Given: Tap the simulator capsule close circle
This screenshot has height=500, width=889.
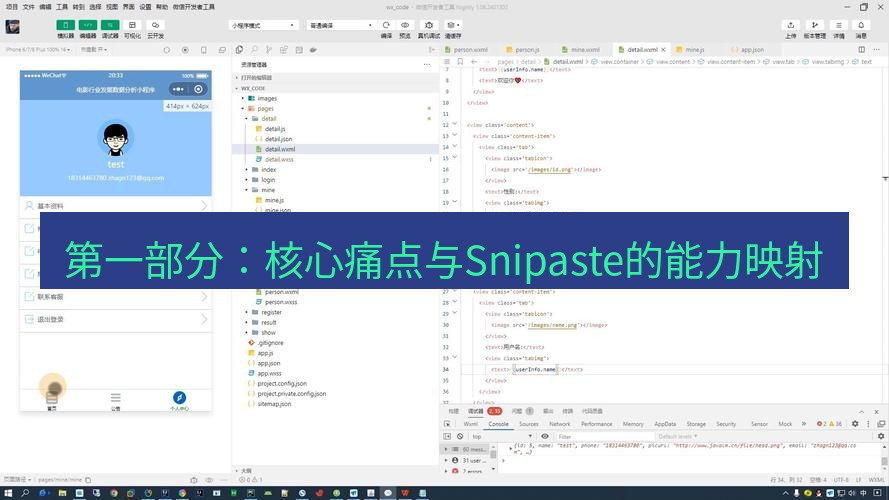Looking at the screenshot, I should 198,89.
